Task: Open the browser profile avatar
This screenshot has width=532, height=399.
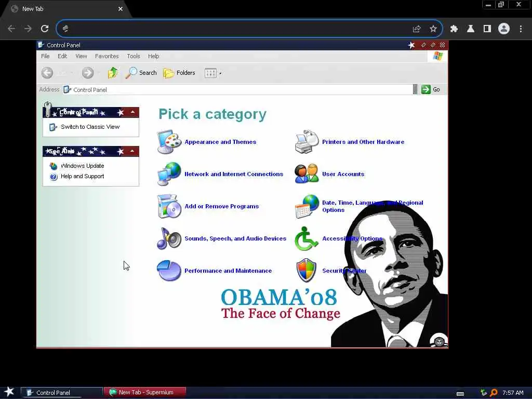Action: coord(504,29)
